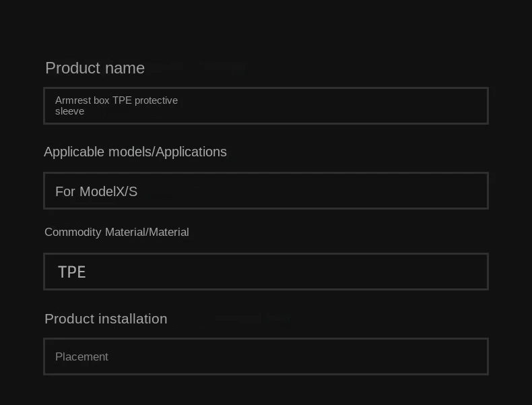Click the "Applicable models/Applications" label
This screenshot has height=405, width=532.
pyautogui.click(x=135, y=152)
